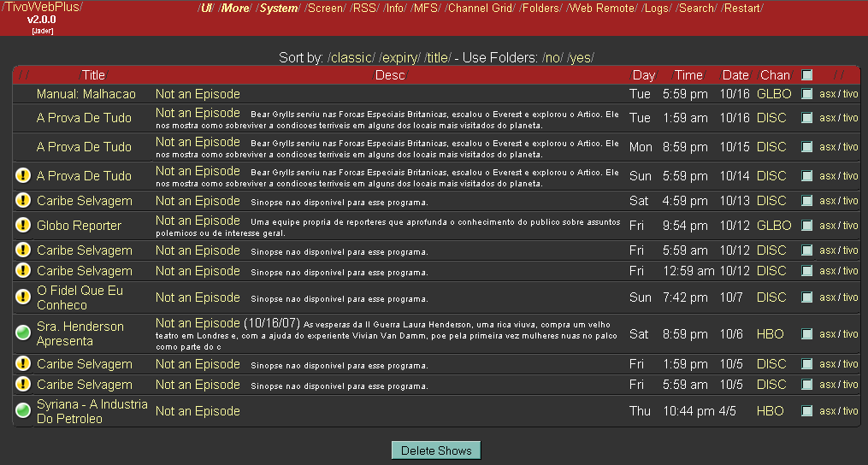
Task: Click yellow warning icon beside Saturday Caribe Selvagem
Action: (23, 201)
